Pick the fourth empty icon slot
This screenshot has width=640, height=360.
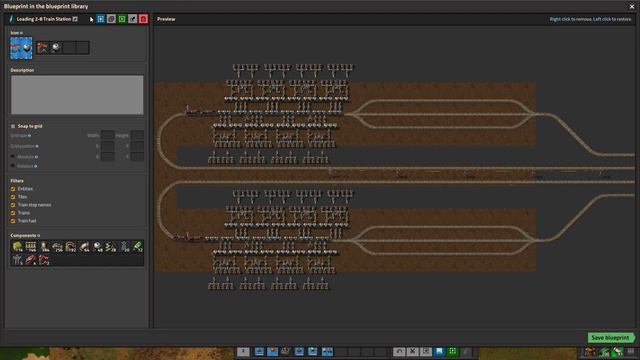click(82, 48)
